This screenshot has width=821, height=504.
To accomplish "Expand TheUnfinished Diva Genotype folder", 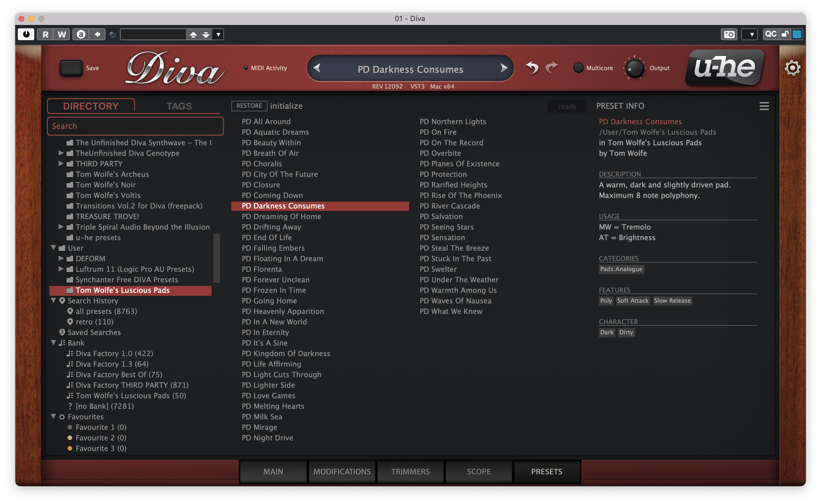I will pyautogui.click(x=61, y=153).
